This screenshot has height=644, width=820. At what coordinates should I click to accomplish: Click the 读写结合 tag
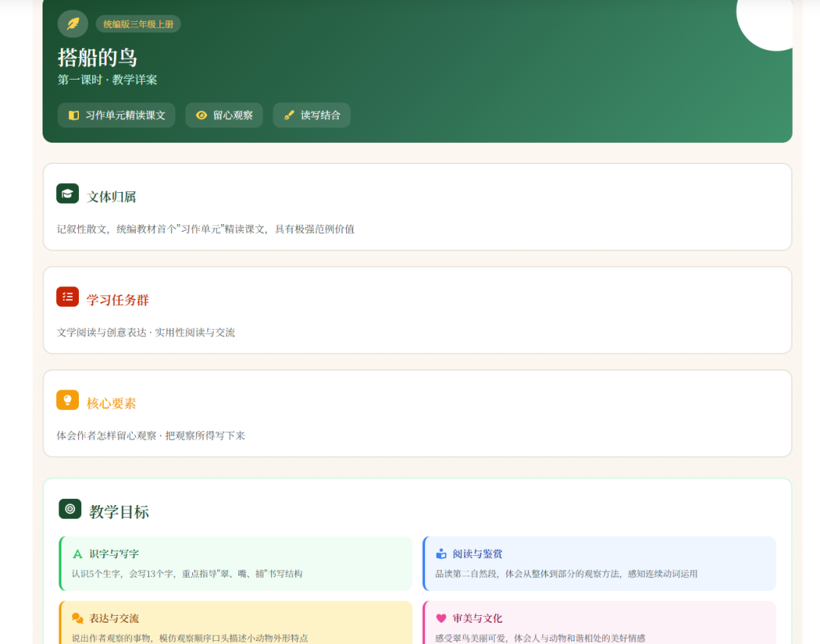tap(311, 115)
